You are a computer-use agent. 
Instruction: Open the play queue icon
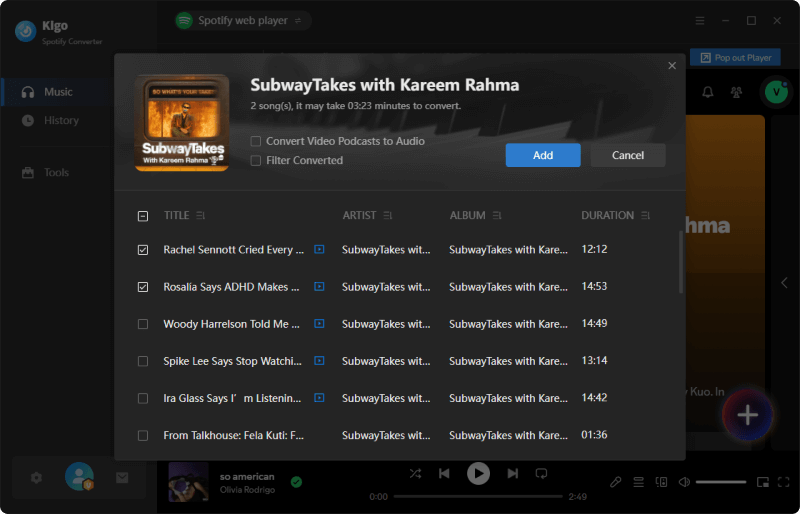(x=638, y=482)
